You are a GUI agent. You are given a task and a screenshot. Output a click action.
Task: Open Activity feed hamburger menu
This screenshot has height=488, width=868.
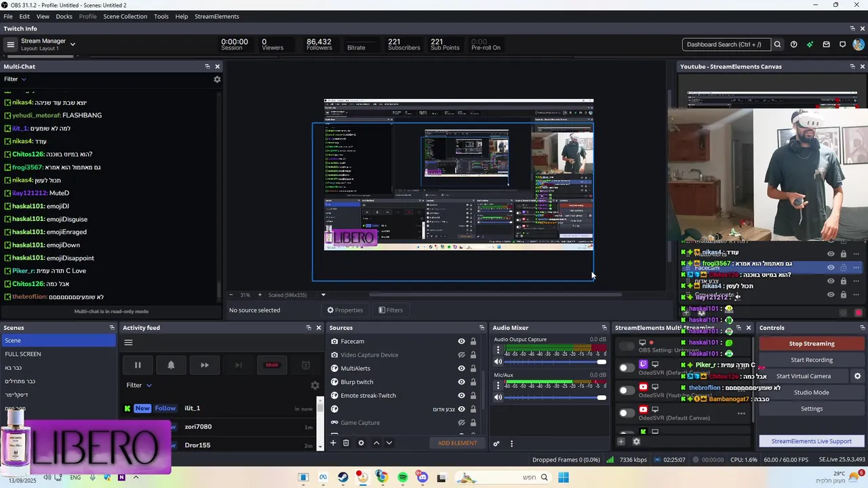click(x=128, y=342)
